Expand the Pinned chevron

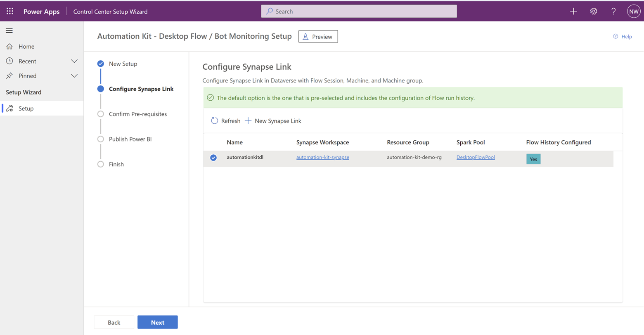[x=74, y=76]
